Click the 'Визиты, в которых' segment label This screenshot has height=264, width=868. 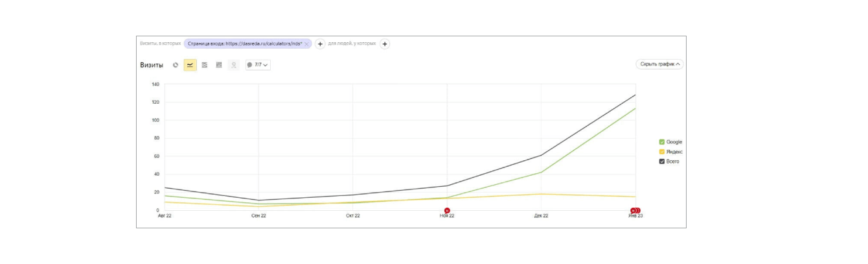pos(161,43)
